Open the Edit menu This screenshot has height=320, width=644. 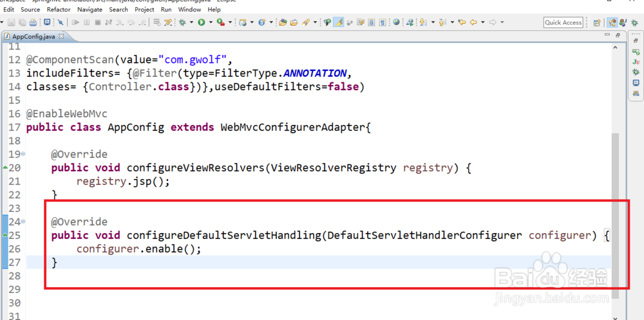pos(8,9)
